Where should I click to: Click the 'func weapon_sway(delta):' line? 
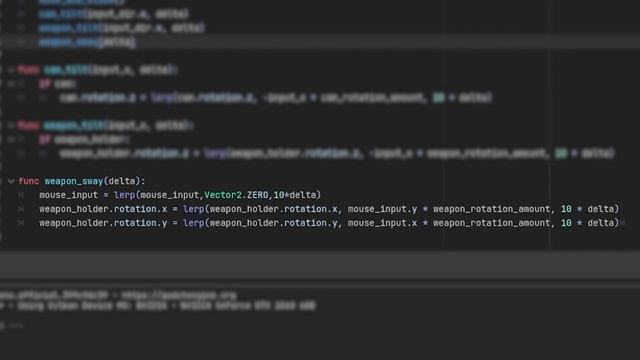point(82,181)
